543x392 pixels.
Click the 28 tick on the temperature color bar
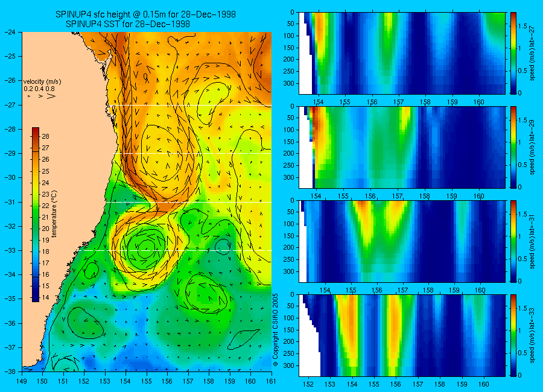45,136
